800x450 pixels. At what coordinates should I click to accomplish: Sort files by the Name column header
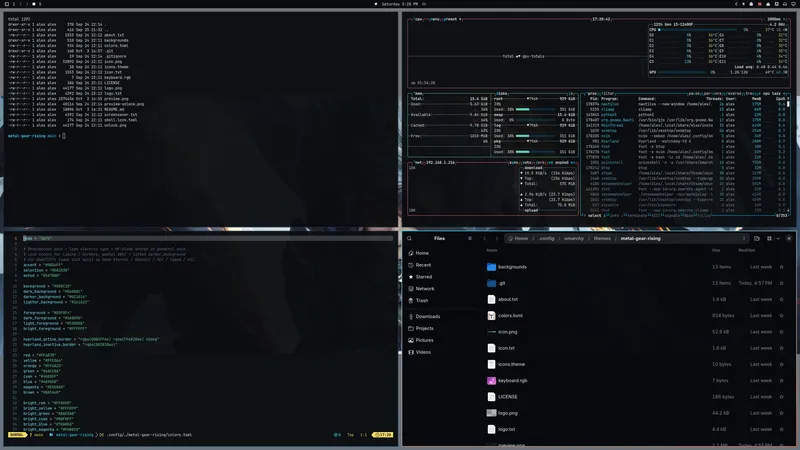[x=492, y=251]
